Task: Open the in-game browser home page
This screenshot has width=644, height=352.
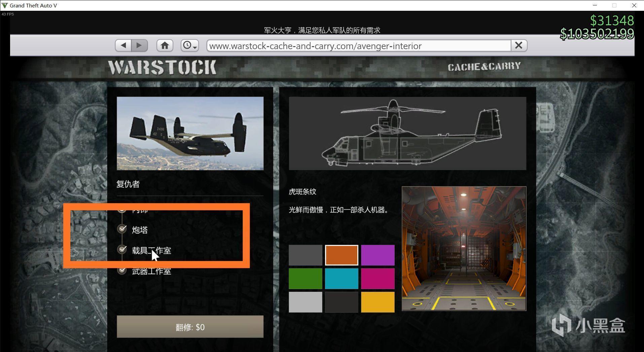Action: point(165,45)
